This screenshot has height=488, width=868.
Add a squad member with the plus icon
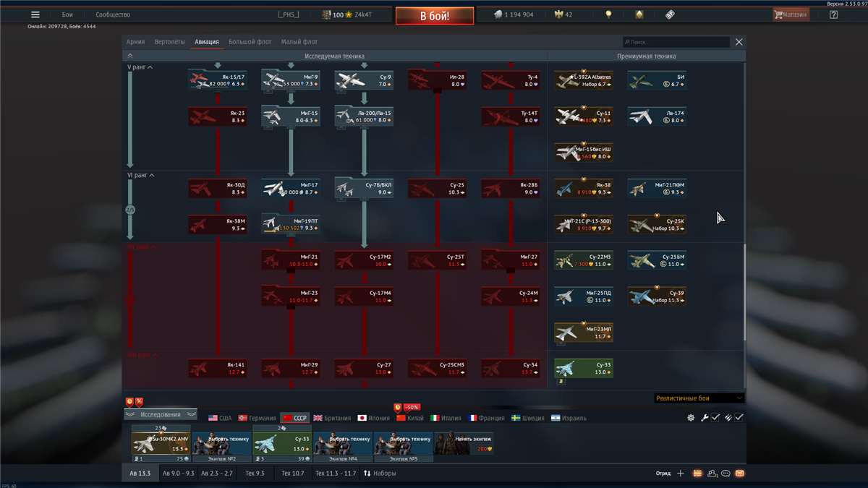point(680,473)
